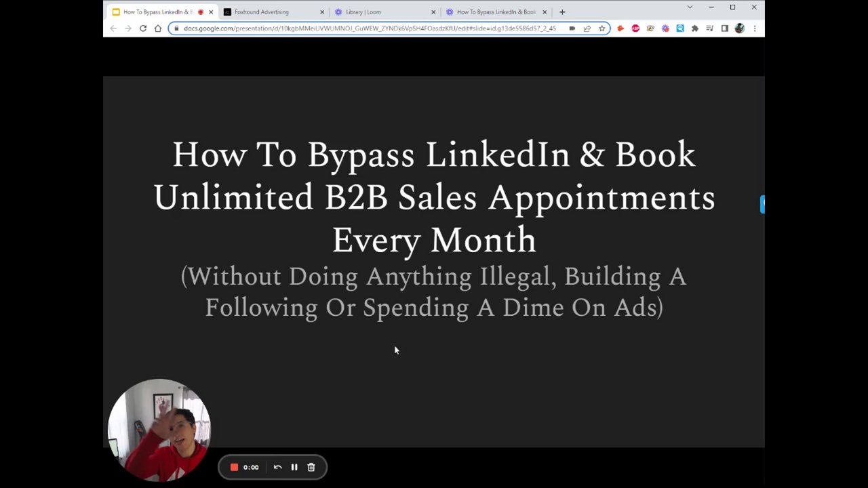Close the Foxhound Advertising tab
This screenshot has width=868, height=488.
tap(322, 12)
